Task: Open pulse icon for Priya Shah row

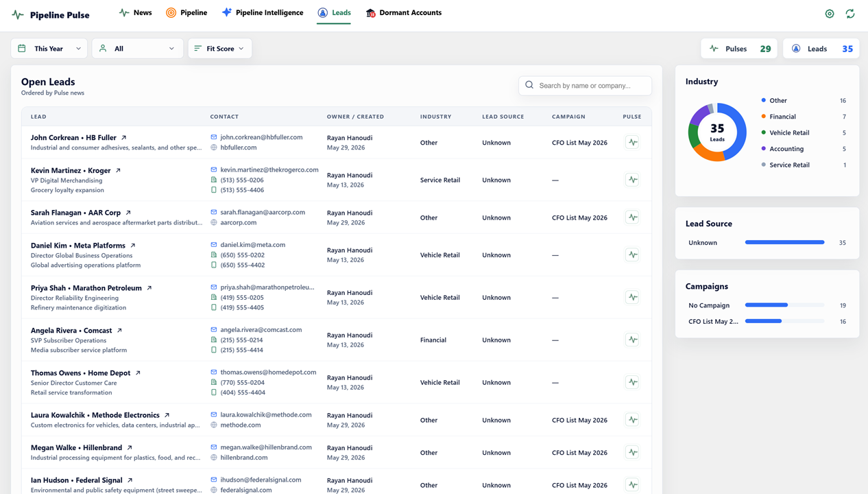Action: (x=632, y=297)
